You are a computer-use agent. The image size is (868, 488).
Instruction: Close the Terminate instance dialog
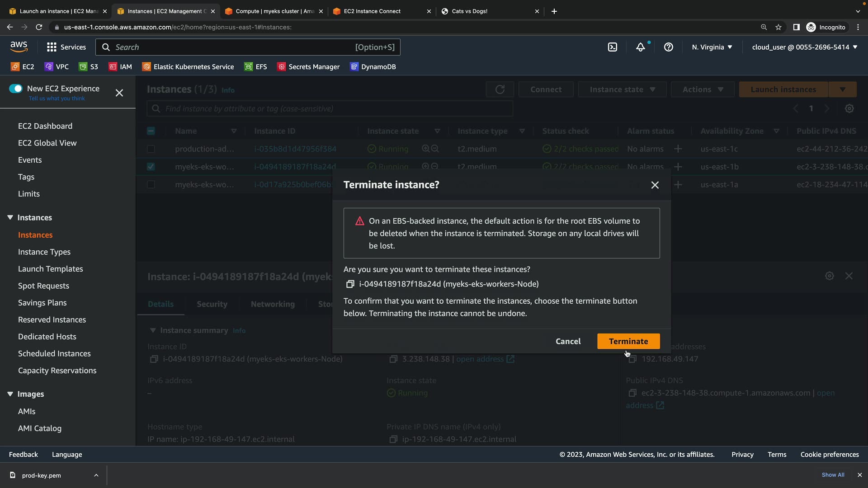click(x=655, y=185)
